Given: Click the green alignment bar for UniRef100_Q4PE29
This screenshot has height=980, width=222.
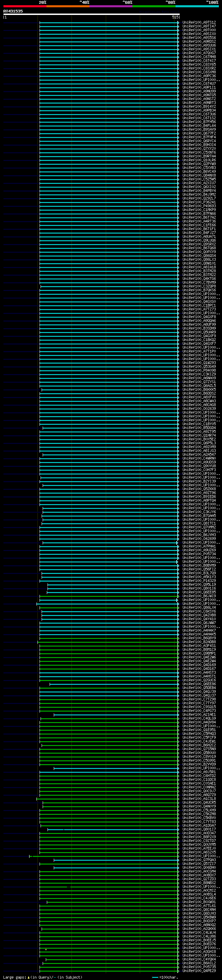Looking at the screenshot, I should click(109, 971).
